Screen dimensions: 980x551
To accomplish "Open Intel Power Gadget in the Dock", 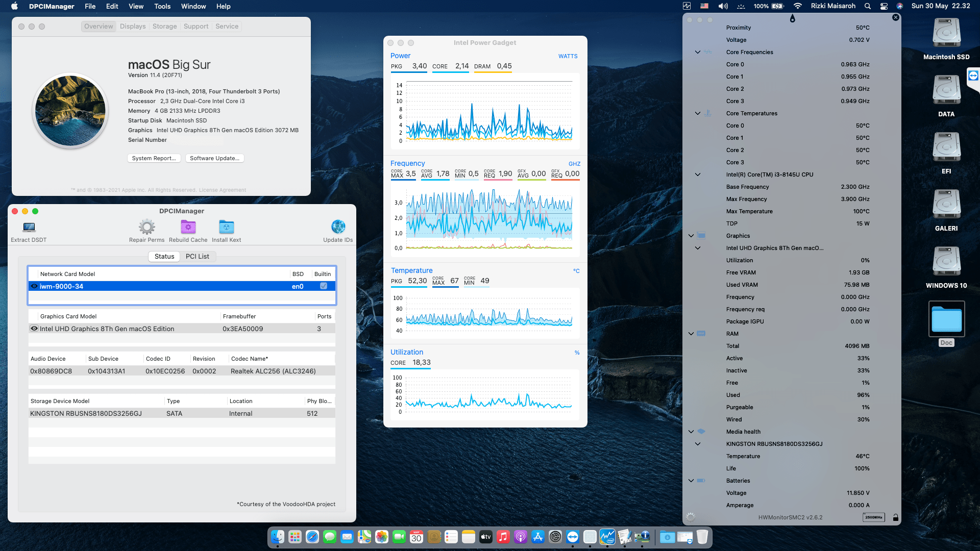I will [x=607, y=537].
